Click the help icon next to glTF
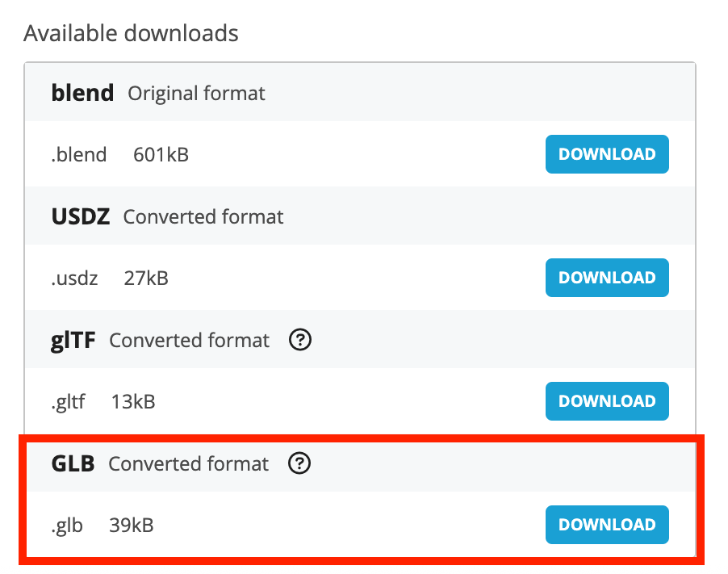This screenshot has height=574, width=728. [x=300, y=341]
